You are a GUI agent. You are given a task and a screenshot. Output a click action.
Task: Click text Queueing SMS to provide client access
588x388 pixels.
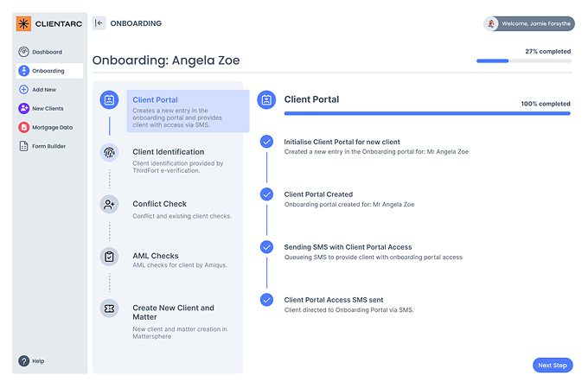click(374, 258)
